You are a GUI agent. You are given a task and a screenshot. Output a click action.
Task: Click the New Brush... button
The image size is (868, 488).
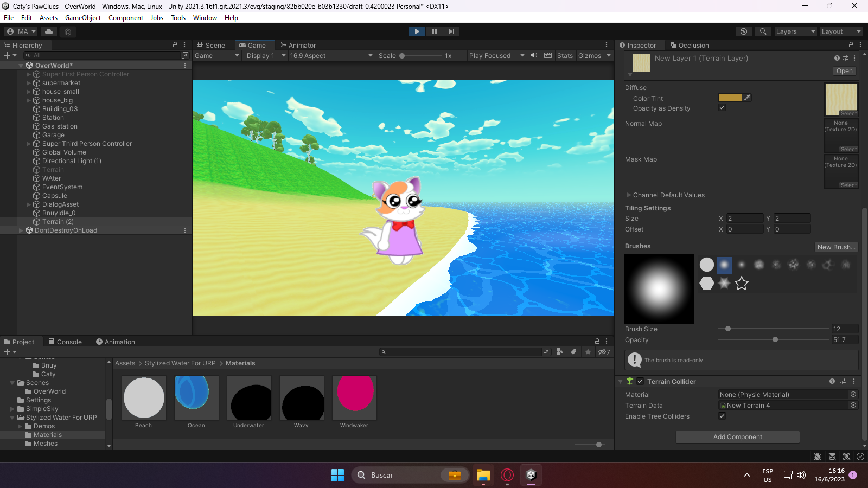point(837,247)
